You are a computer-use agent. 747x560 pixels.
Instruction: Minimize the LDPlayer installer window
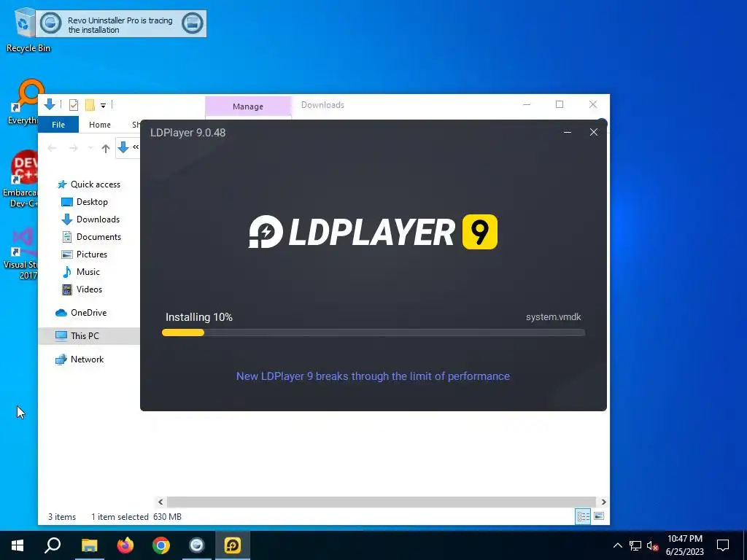point(568,133)
